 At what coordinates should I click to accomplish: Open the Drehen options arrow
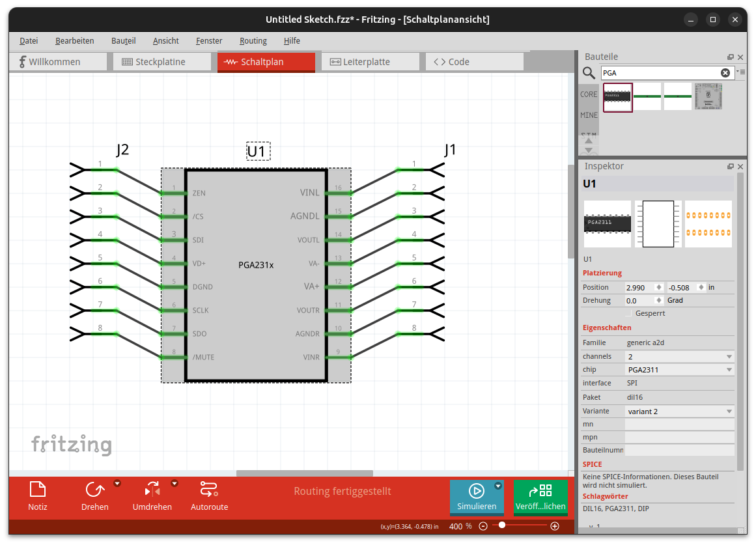point(117,483)
